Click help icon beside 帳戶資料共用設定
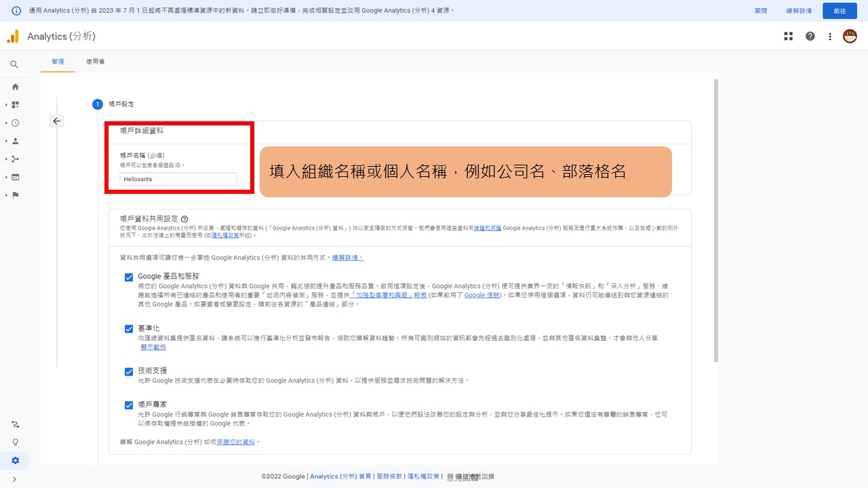The height and width of the screenshot is (488, 868). click(x=184, y=219)
